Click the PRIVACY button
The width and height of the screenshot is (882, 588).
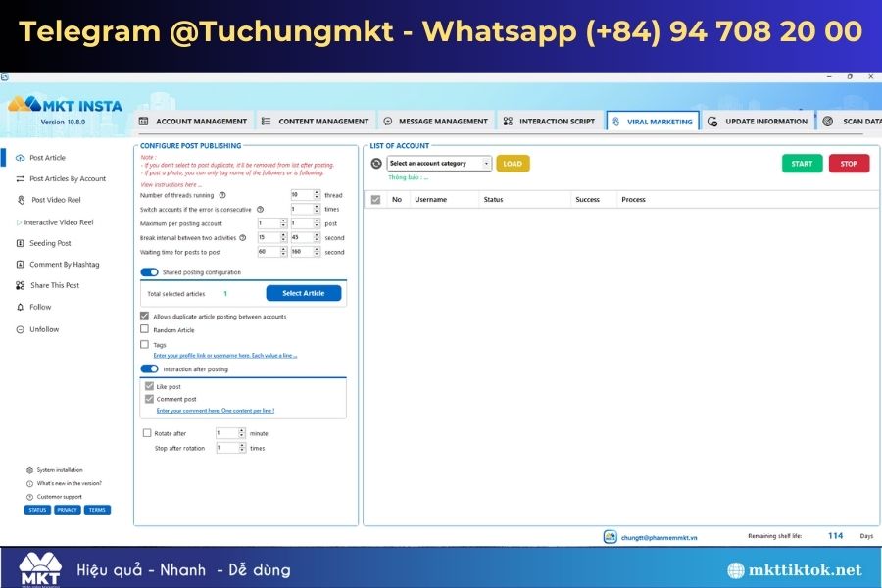[67, 510]
